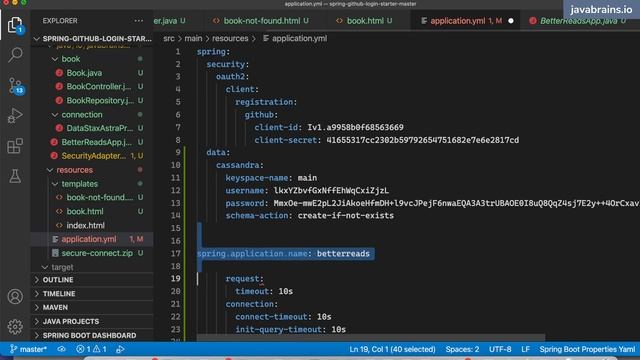Screen dimensions: 640x360
Task: Click the editor horizontal scrollbar
Action: pyautogui.click(x=371, y=338)
